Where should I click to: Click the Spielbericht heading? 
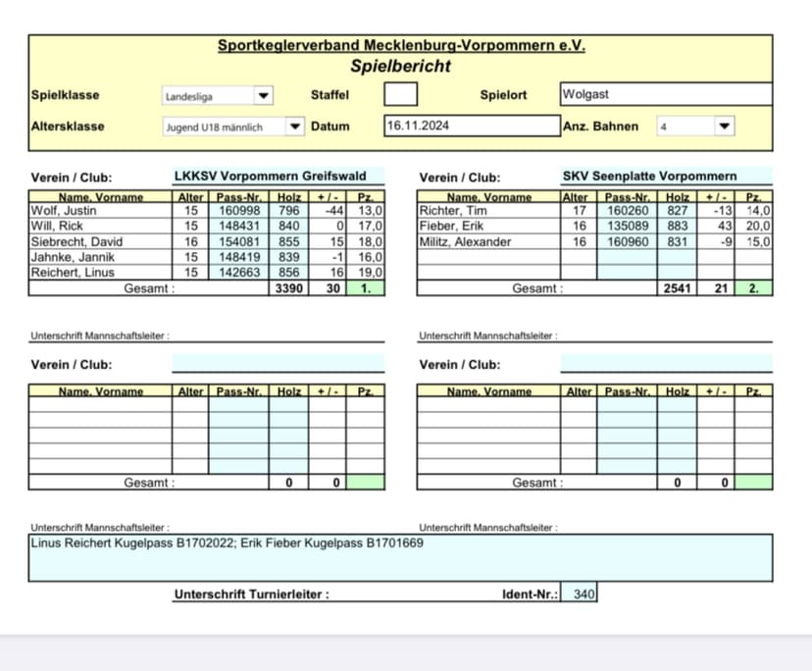coord(400,67)
